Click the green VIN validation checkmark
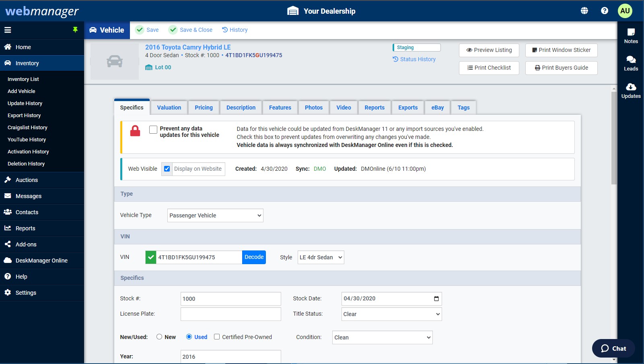The width and height of the screenshot is (644, 364). coord(151,257)
